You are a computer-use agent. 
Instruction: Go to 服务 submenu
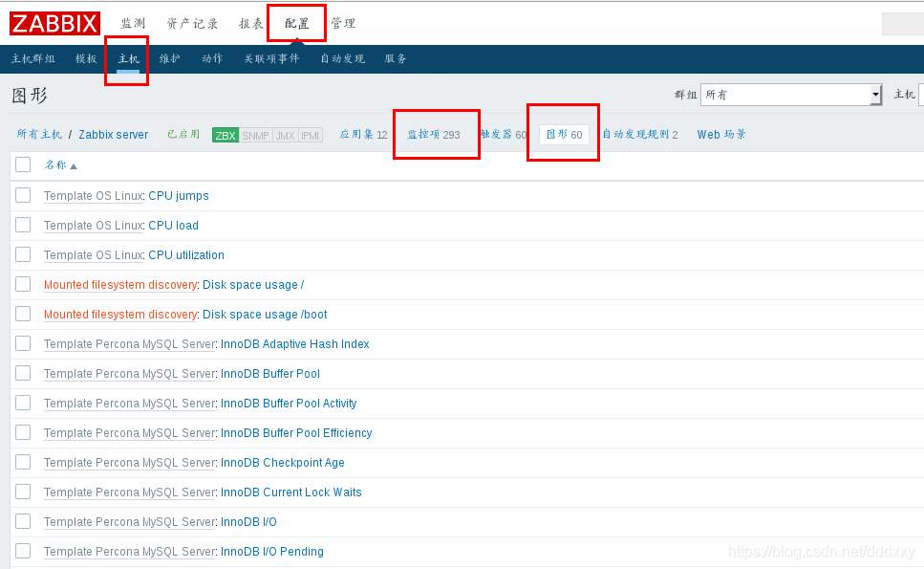point(396,59)
